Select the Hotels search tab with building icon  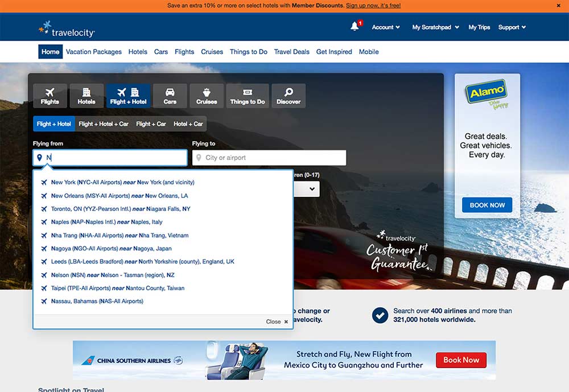pyautogui.click(x=86, y=96)
